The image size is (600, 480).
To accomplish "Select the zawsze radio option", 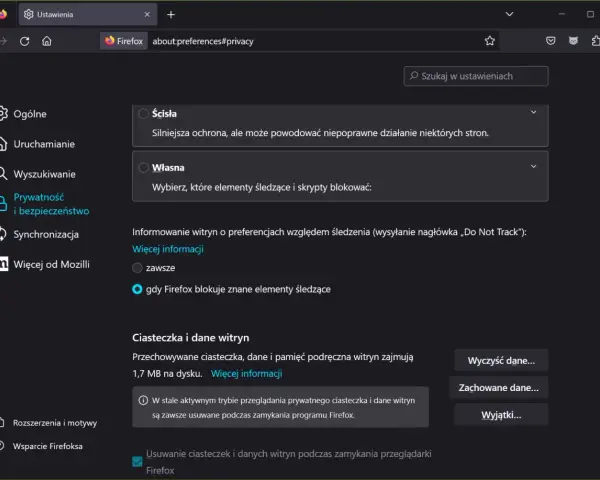I will [137, 268].
